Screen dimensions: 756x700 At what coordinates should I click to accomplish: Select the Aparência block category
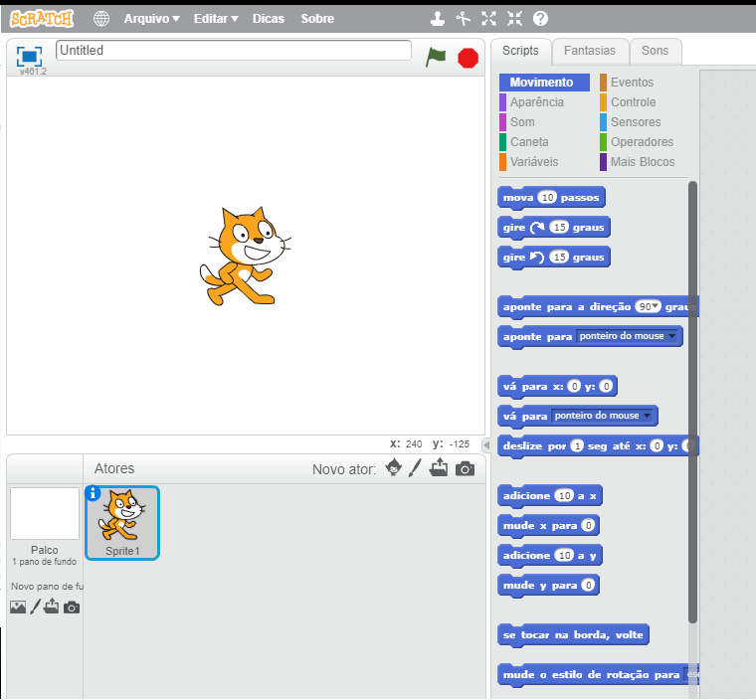(x=536, y=102)
